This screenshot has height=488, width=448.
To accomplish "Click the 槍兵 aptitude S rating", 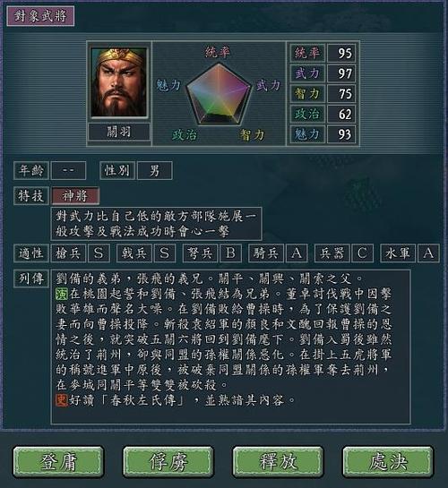I will pos(99,253).
